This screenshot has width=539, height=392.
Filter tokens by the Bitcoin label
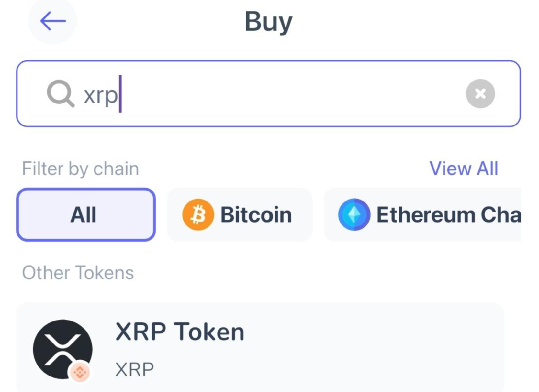[x=256, y=214]
